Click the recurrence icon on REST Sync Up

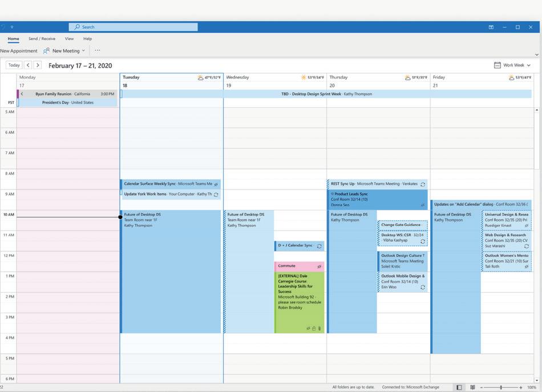(423, 184)
